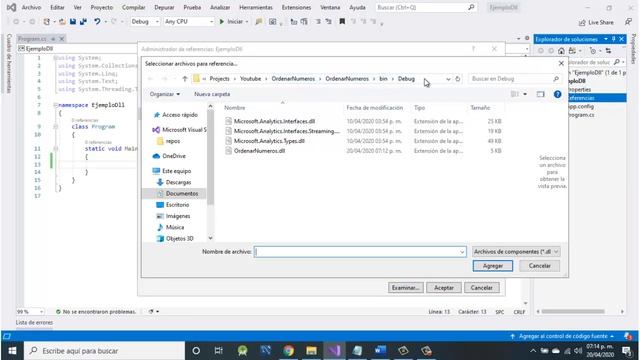Click the Iniciar run button
The image size is (640, 360).
[x=233, y=22]
